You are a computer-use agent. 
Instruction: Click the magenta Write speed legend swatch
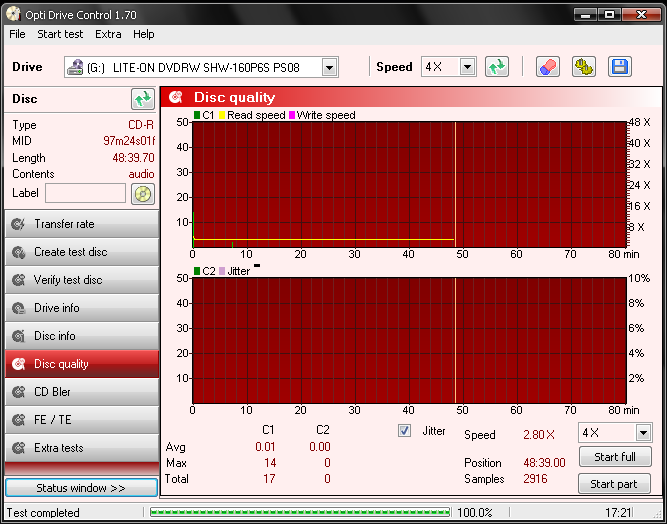(292, 115)
